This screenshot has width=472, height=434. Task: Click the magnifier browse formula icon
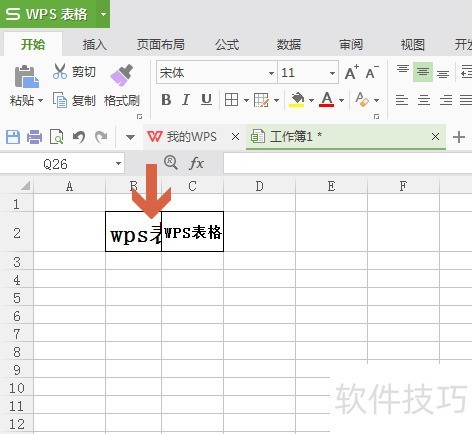click(171, 163)
